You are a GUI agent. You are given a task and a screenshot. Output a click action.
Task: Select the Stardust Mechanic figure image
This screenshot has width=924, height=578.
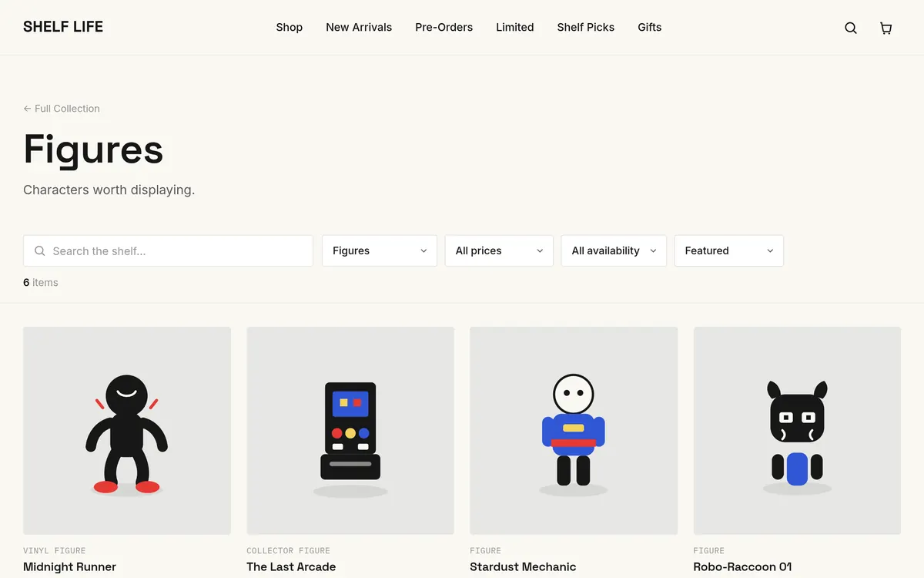(x=574, y=431)
